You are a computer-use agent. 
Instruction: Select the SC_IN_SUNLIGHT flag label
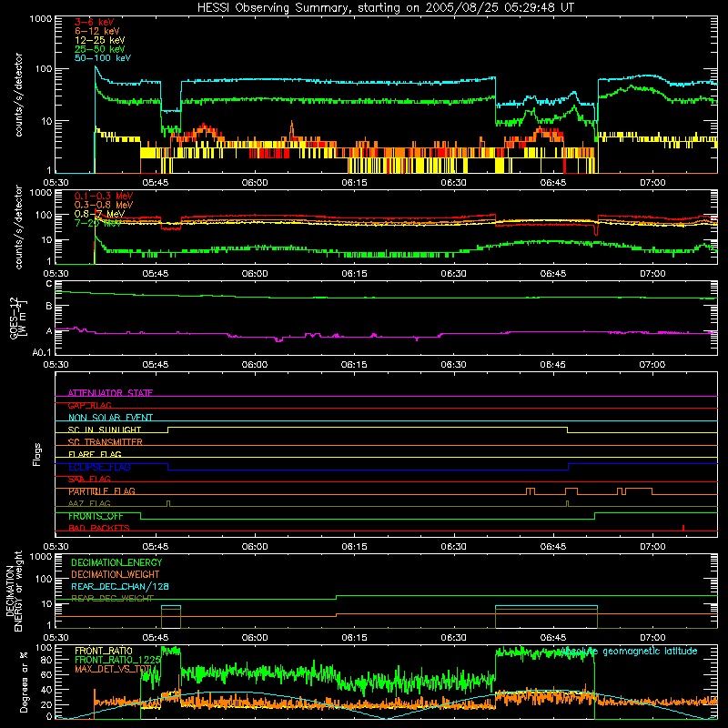click(x=105, y=430)
